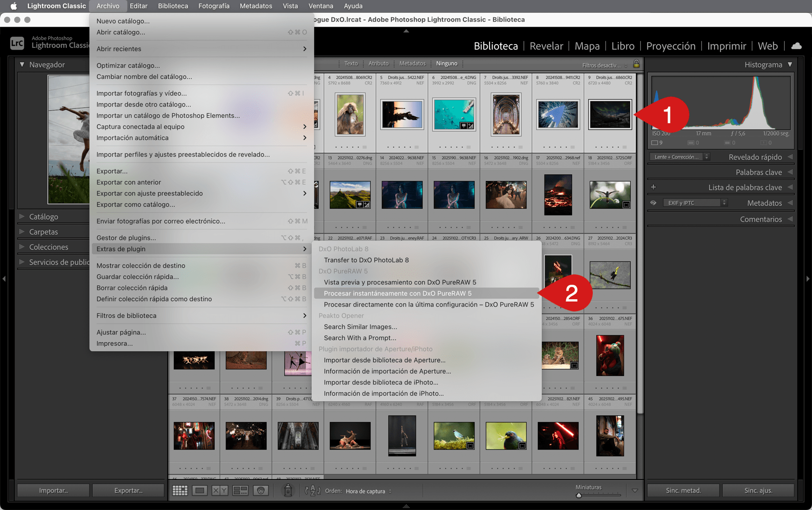The image size is (812, 510).
Task: Toggle Metadatos panel eye icon
Action: point(653,203)
